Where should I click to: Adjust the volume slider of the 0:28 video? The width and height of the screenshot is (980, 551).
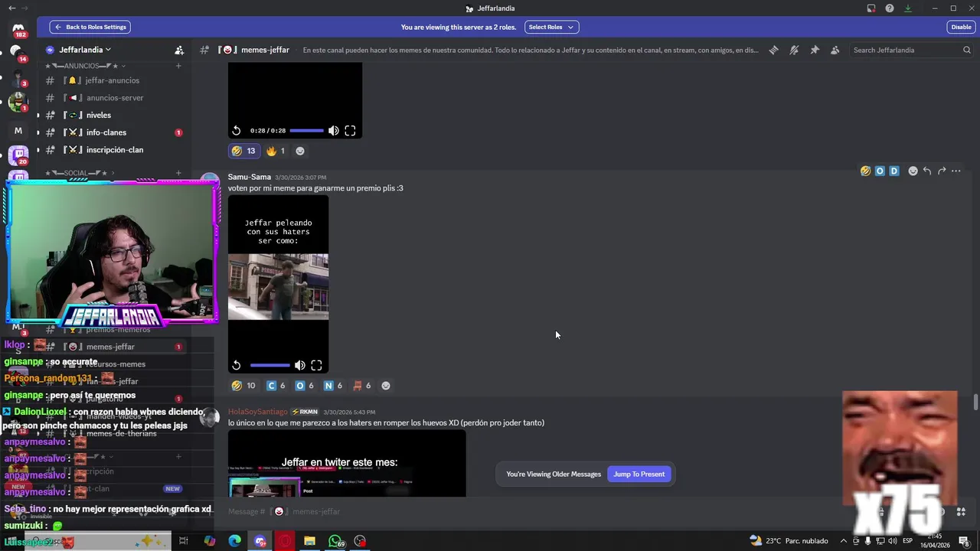click(306, 131)
